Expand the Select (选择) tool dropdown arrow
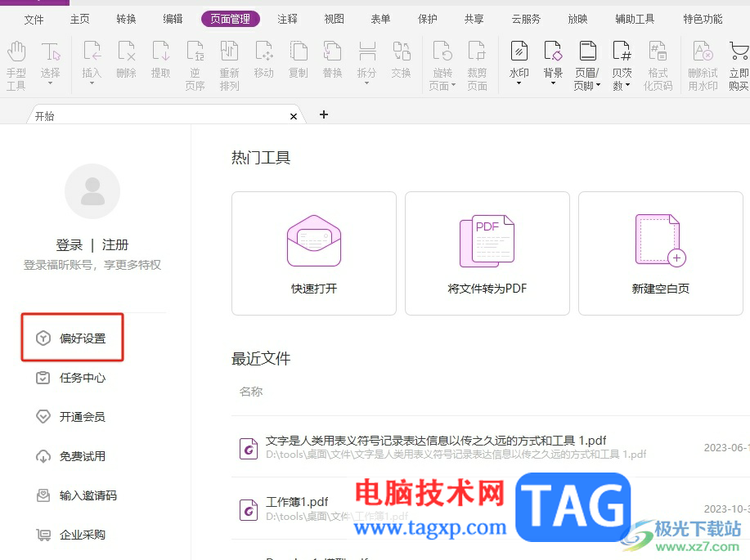Screen dimensions: 750x560 (x=50, y=83)
